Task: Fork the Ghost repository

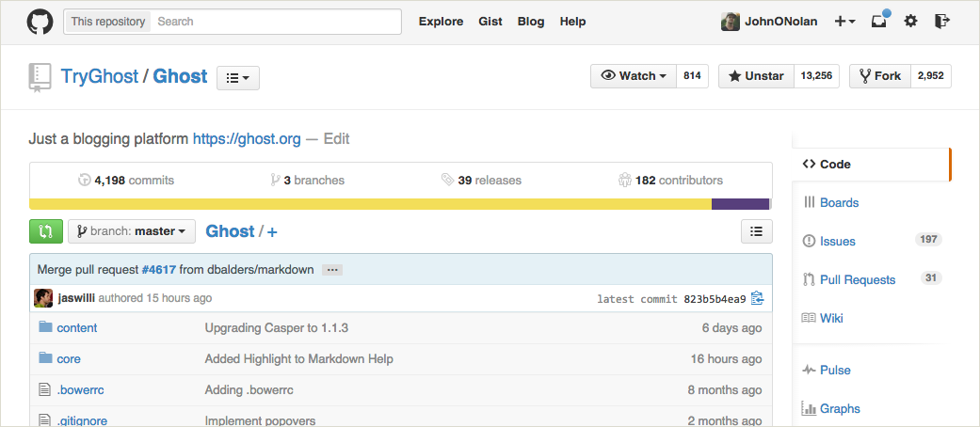Action: click(880, 76)
